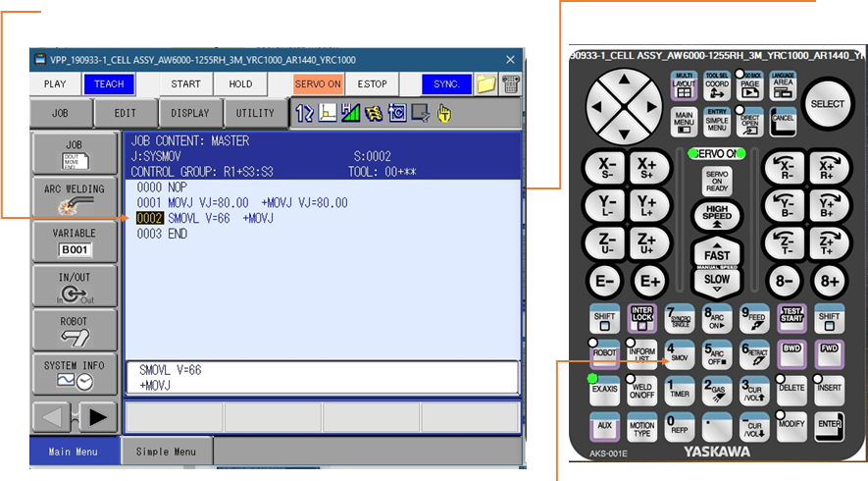The width and height of the screenshot is (868, 481).
Task: Open the ARC WELDING menu in sidebar
Action: click(x=75, y=197)
